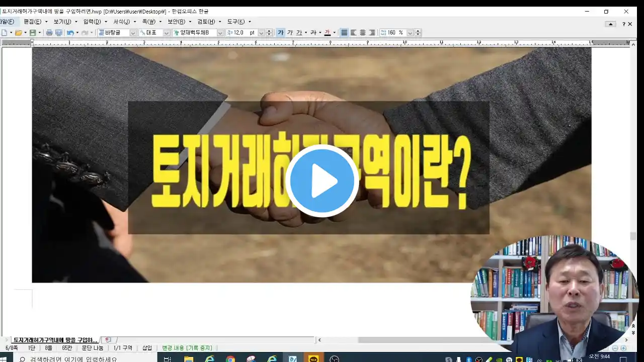Open the 쪽(W) menu
Screen dimensions: 644x362
(149, 22)
